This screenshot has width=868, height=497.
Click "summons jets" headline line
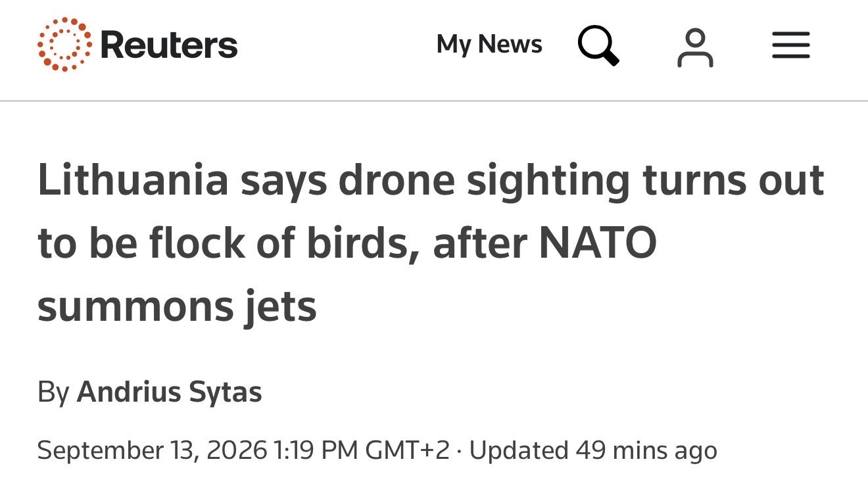coord(177,306)
